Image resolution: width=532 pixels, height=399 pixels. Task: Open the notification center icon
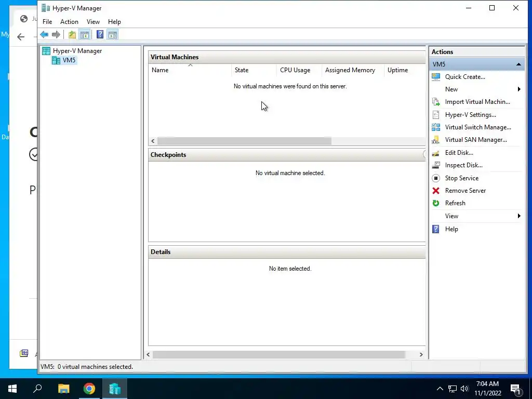click(x=515, y=389)
